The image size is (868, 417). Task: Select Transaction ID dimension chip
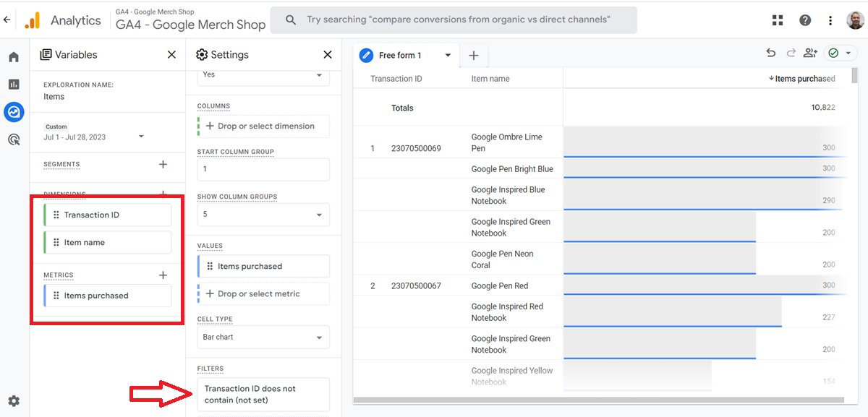click(x=108, y=215)
